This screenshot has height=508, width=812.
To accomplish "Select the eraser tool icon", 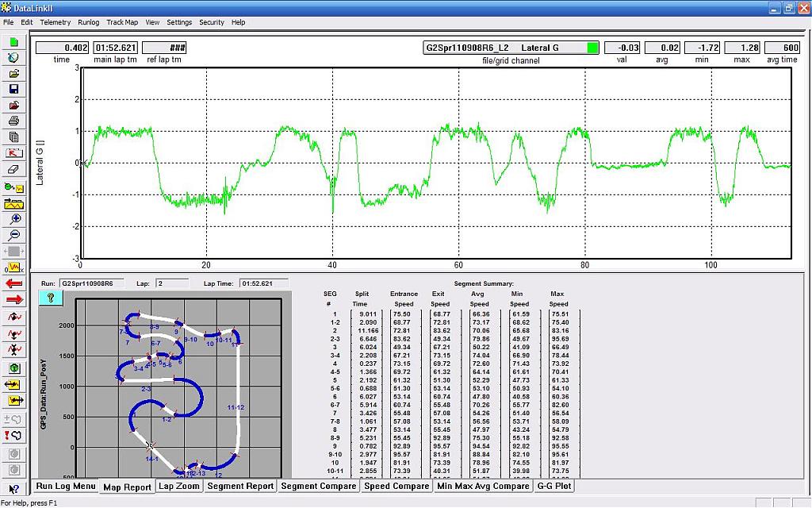I will [x=14, y=169].
